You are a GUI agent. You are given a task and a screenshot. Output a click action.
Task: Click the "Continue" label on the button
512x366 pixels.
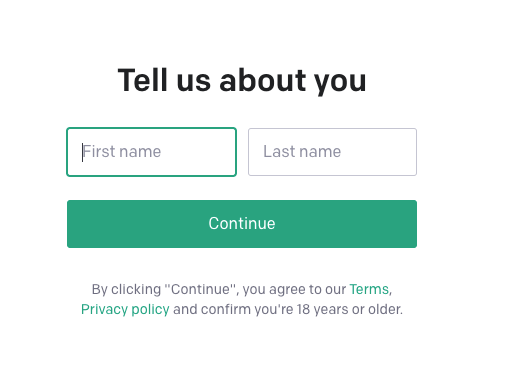[242, 224]
